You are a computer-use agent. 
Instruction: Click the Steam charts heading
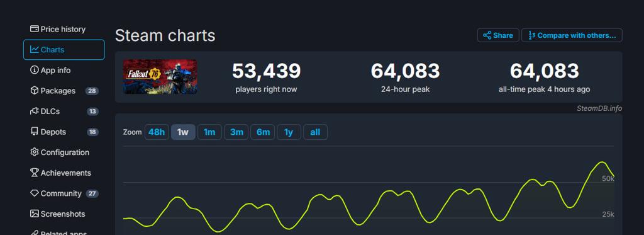coord(165,35)
